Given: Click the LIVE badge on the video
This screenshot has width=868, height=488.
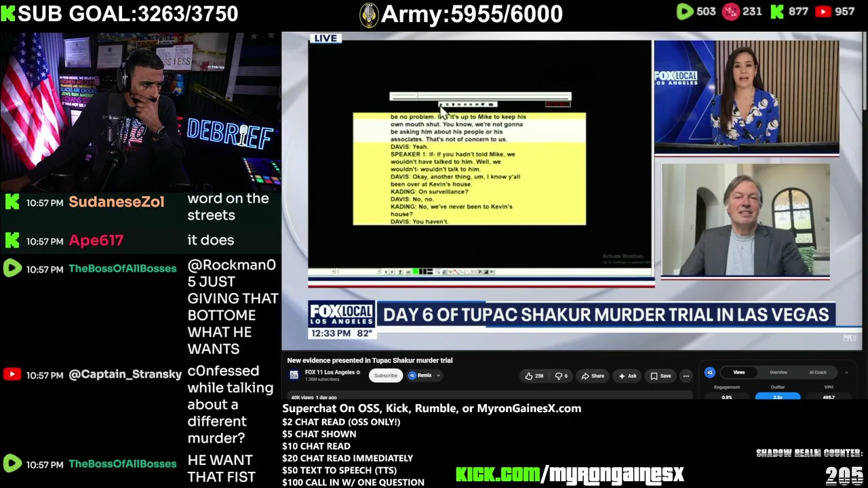Looking at the screenshot, I should [325, 39].
